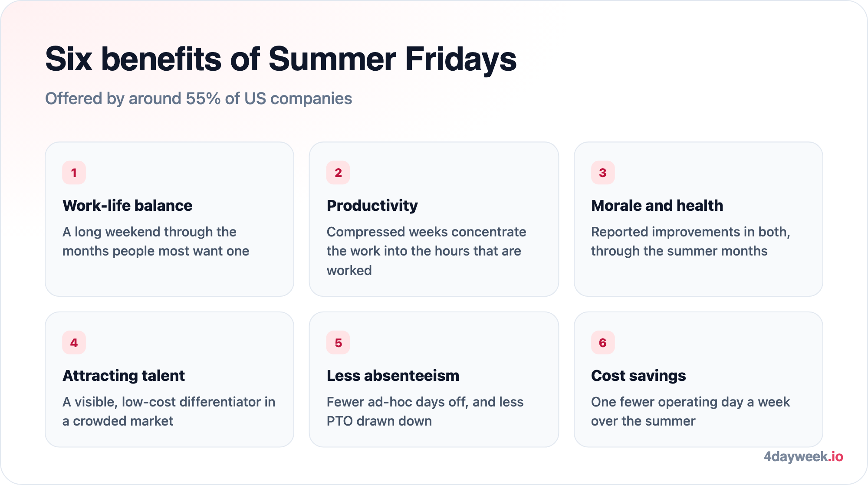Click the number 5 badge

click(338, 343)
